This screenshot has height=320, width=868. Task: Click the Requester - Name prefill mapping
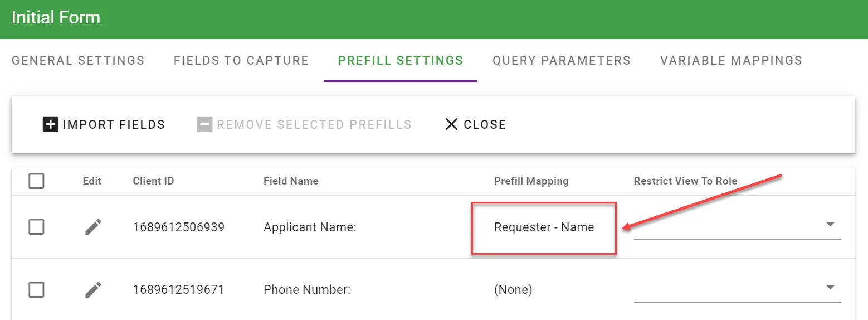click(x=544, y=227)
